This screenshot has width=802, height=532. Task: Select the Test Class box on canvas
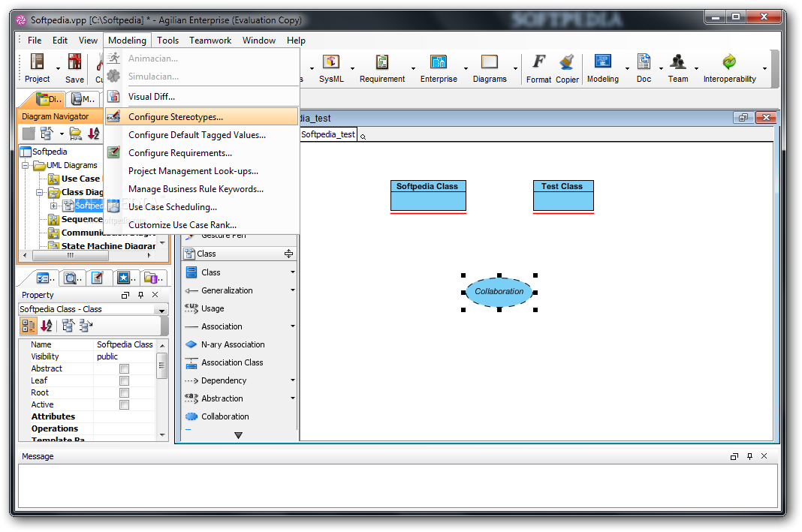point(563,195)
